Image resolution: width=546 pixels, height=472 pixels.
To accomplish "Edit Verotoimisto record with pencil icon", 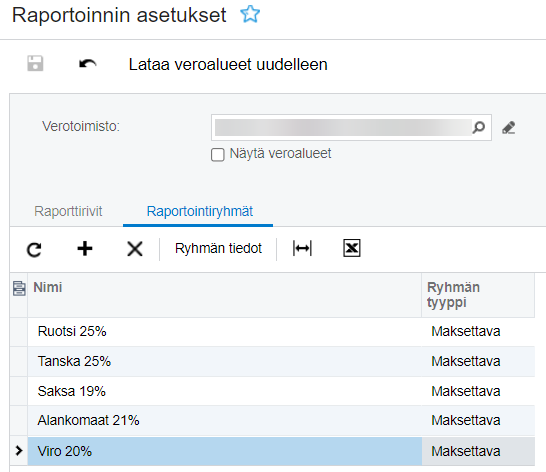I will 508,127.
